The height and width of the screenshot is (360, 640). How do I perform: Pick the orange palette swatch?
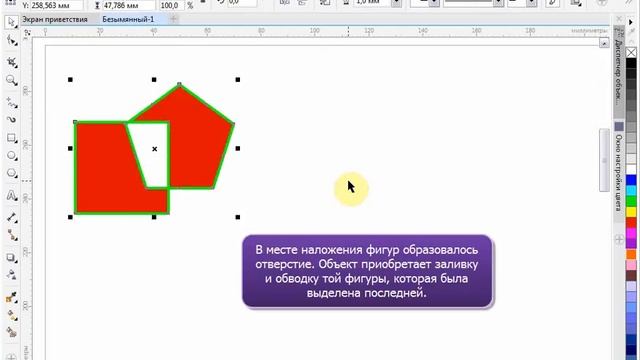631,254
